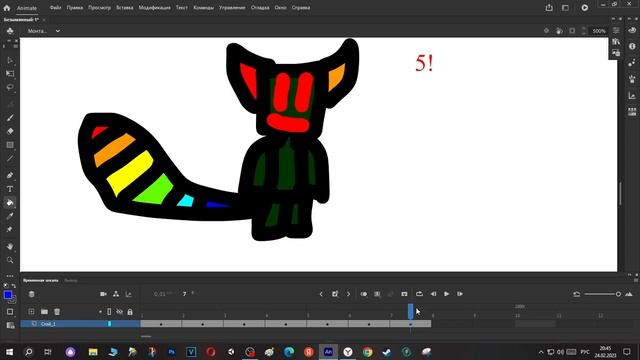Switch to the second tab beside the timeline tab
The height and width of the screenshot is (360, 640).
tap(71, 280)
